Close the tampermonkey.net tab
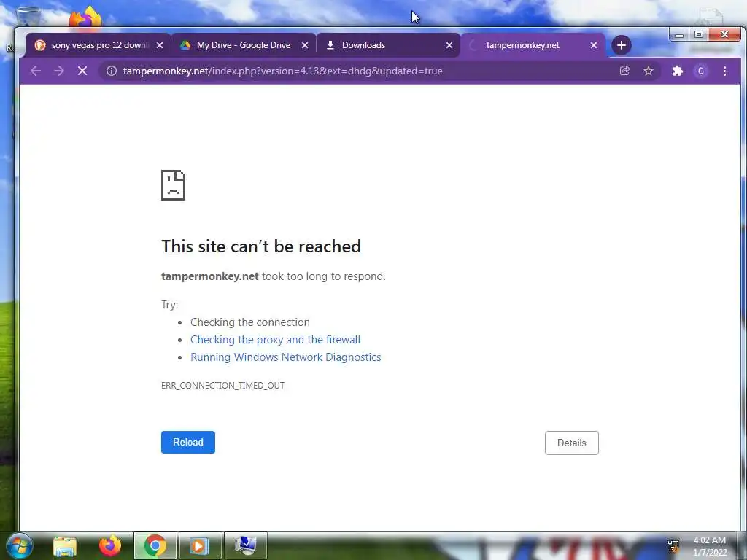747x560 pixels. pyautogui.click(x=594, y=45)
